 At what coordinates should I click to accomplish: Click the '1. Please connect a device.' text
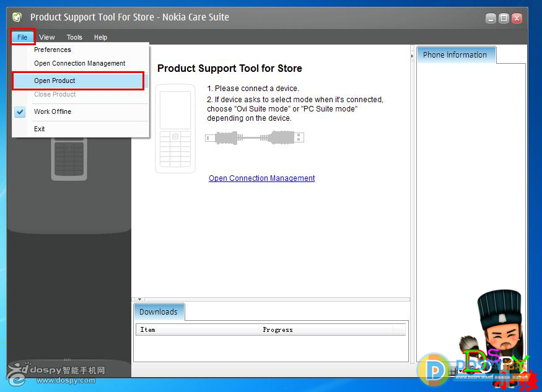click(x=253, y=89)
